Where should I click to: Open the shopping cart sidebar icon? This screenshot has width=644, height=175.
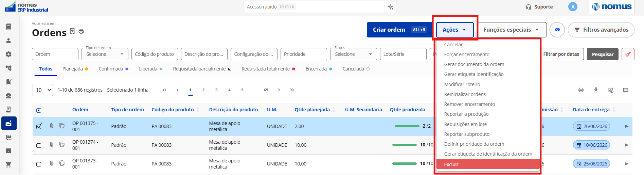pyautogui.click(x=8, y=165)
